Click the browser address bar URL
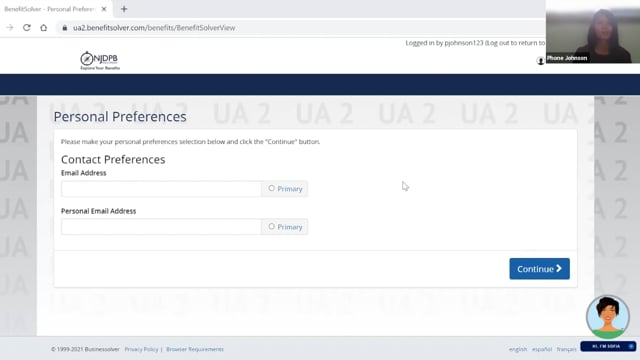The height and width of the screenshot is (360, 640). (154, 28)
